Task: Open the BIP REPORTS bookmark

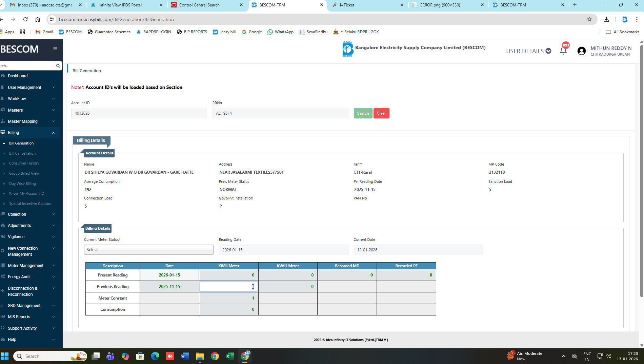Action: click(x=192, y=32)
